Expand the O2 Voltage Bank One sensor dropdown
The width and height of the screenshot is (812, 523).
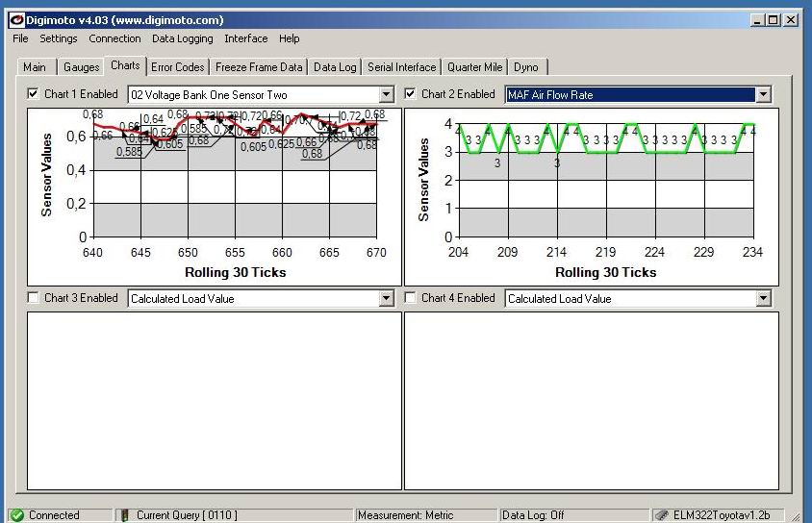click(x=386, y=94)
